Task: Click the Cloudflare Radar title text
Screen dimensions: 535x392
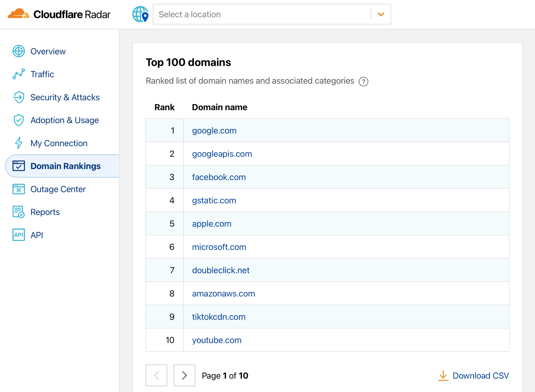Action: tap(72, 14)
